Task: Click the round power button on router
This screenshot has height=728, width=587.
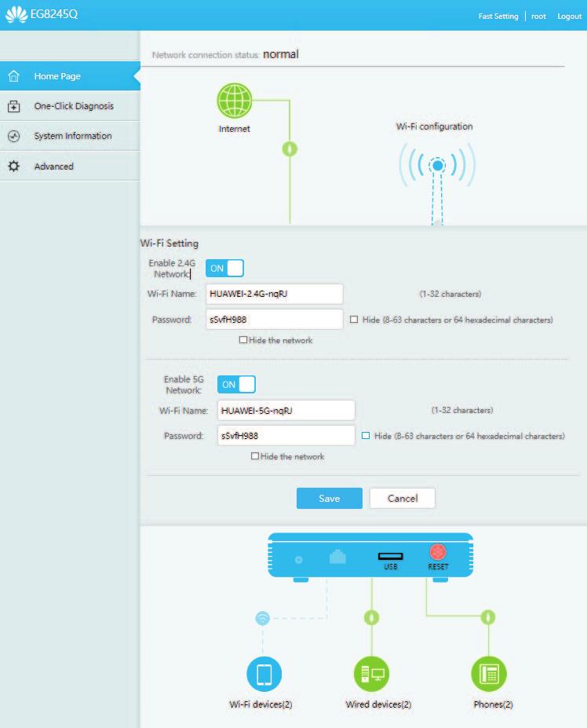Action: click(299, 559)
